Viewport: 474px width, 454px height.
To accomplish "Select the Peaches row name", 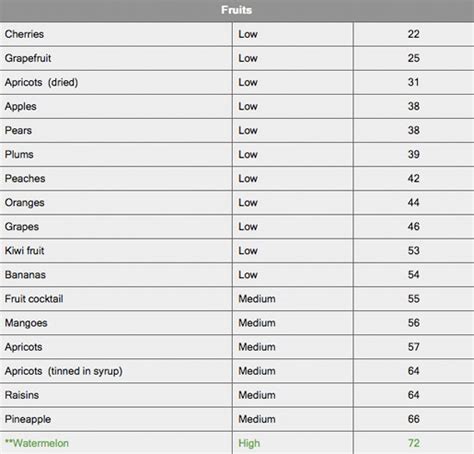I will click(x=25, y=178).
